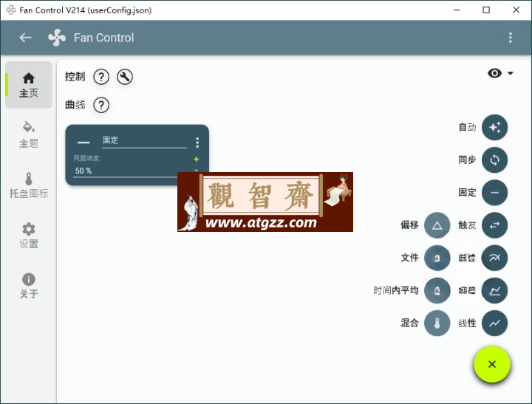Toggle the eye visibility icon
The image size is (532, 404).
(x=494, y=73)
